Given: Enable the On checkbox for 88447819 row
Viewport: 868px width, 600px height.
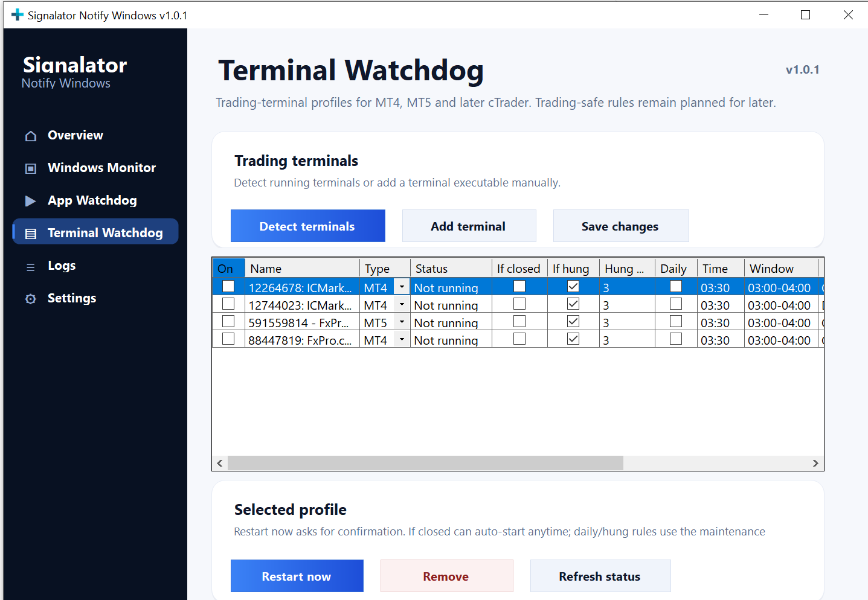Looking at the screenshot, I should (x=228, y=339).
